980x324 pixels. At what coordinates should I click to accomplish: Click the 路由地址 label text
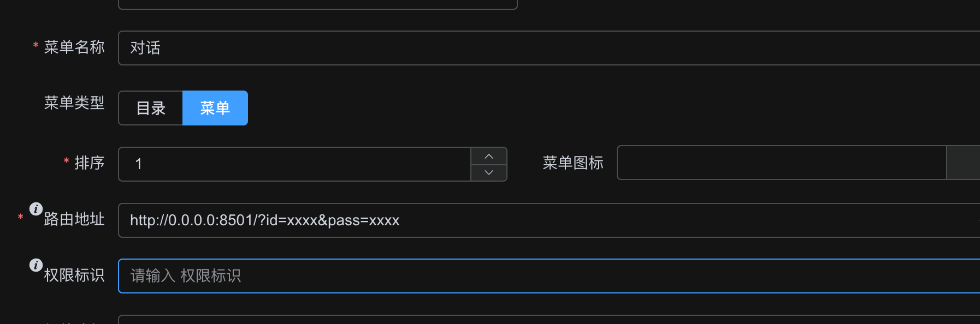pyautogui.click(x=74, y=219)
